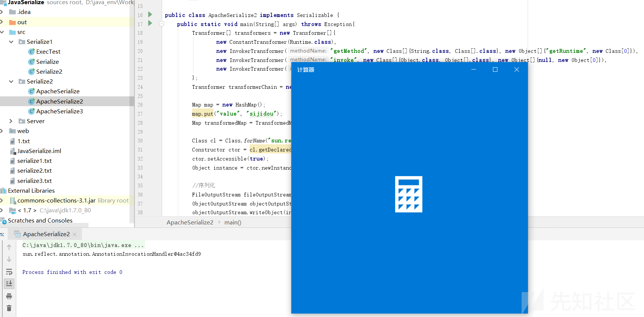Close the ApacheSerialize2 run tab
644x317 pixels.
75,234
